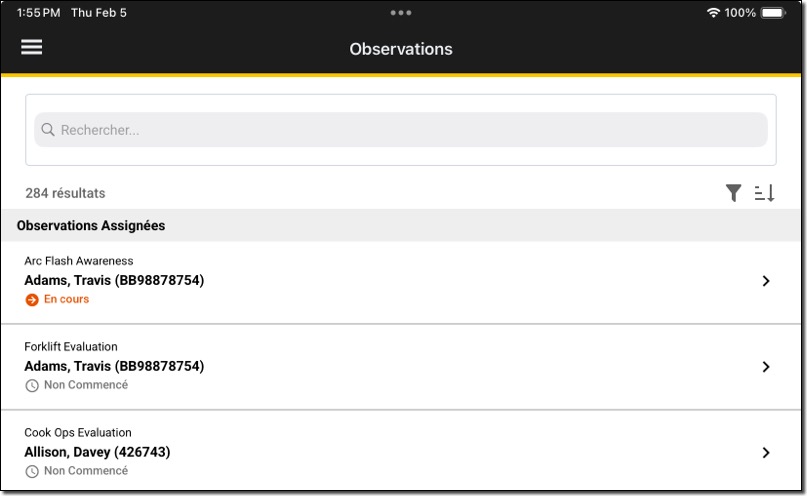Viewport: 807px width, 496px height.
Task: Expand the Forklift Evaluation row chevron
Action: coord(766,367)
